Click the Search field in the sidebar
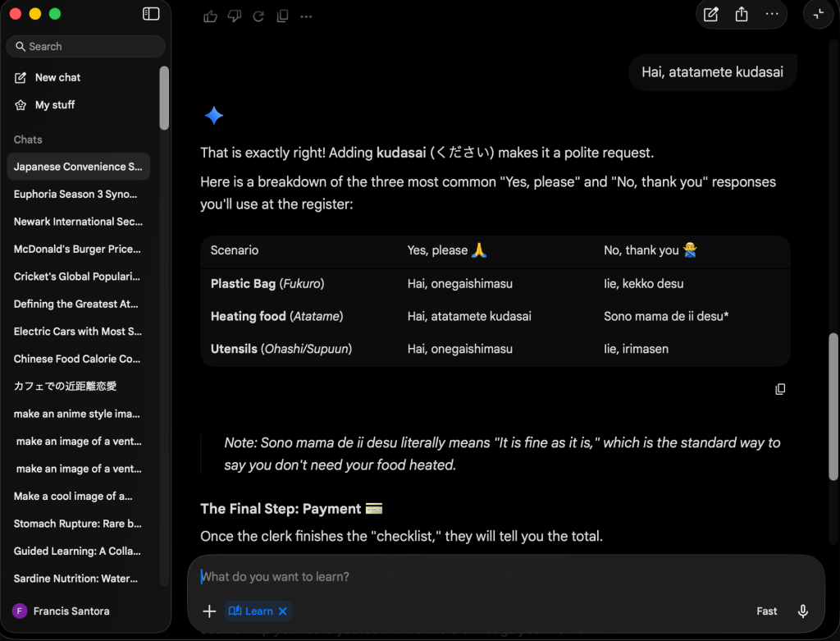 pyautogui.click(x=85, y=47)
